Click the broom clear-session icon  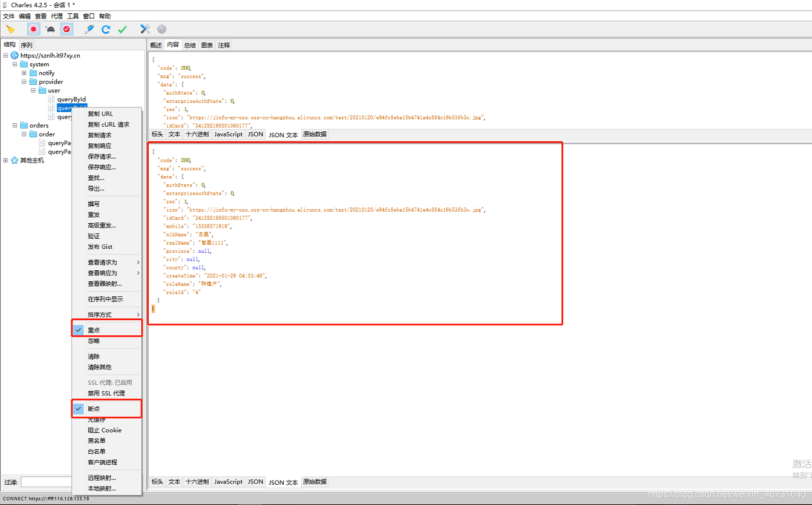10,29
